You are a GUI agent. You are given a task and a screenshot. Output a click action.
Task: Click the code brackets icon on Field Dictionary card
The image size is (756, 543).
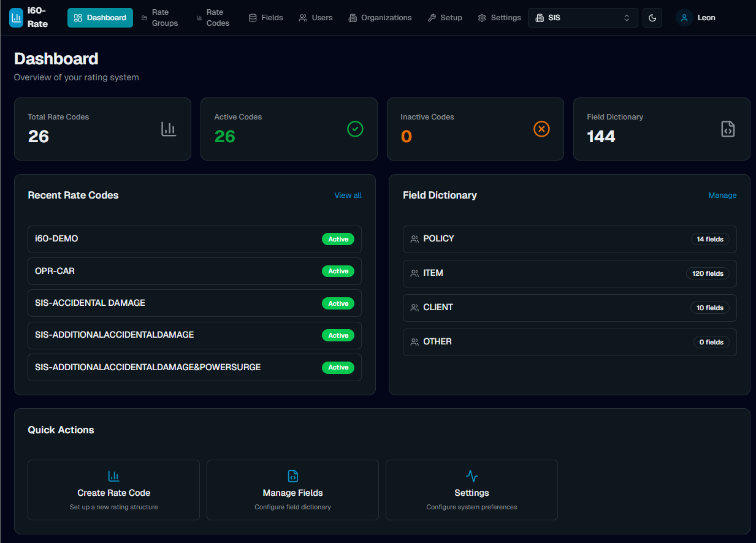728,129
